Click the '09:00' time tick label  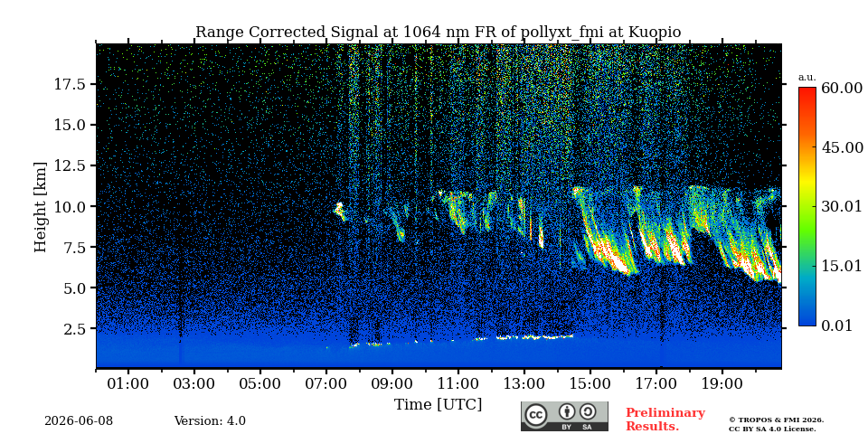(392, 383)
